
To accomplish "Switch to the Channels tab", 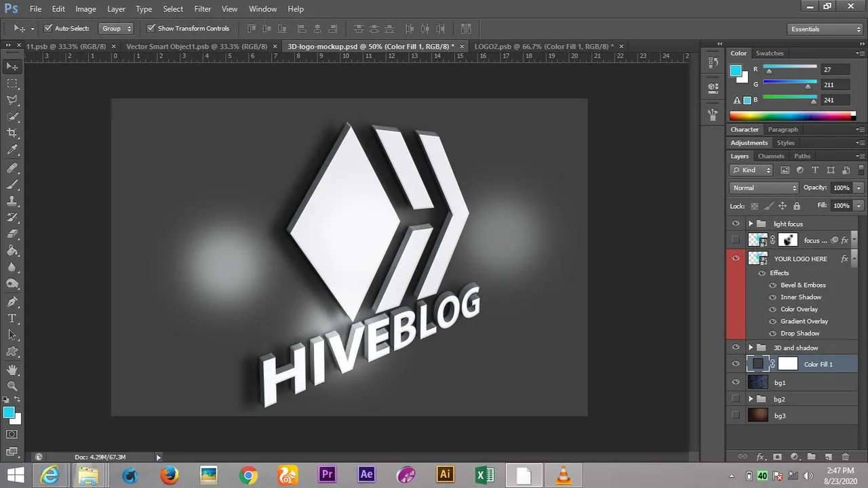I will pyautogui.click(x=771, y=156).
